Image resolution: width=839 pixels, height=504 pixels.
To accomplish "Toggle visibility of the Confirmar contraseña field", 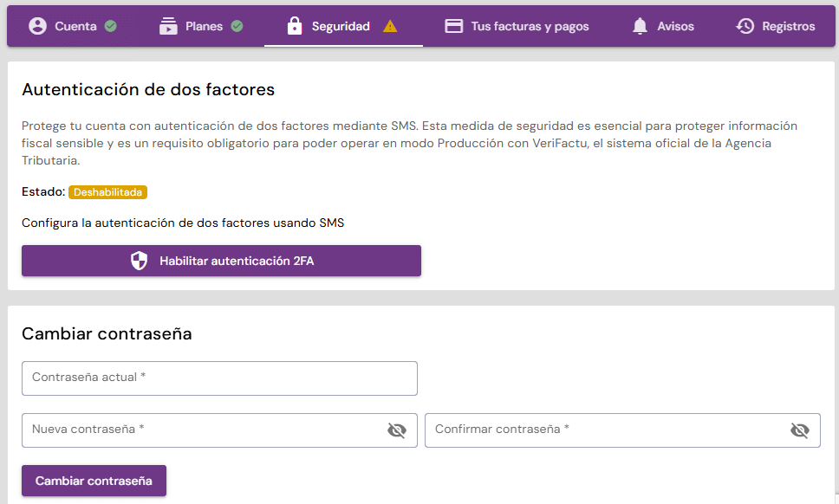I will (x=800, y=430).
